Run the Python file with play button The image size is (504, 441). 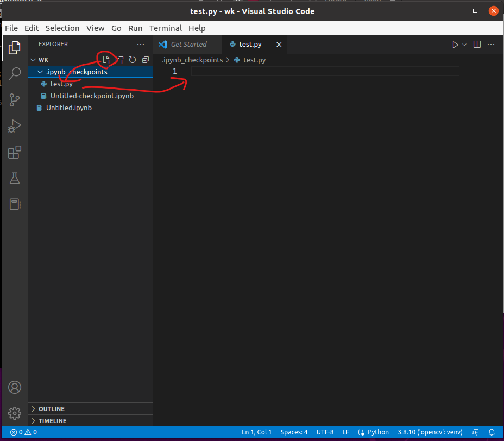pos(455,45)
